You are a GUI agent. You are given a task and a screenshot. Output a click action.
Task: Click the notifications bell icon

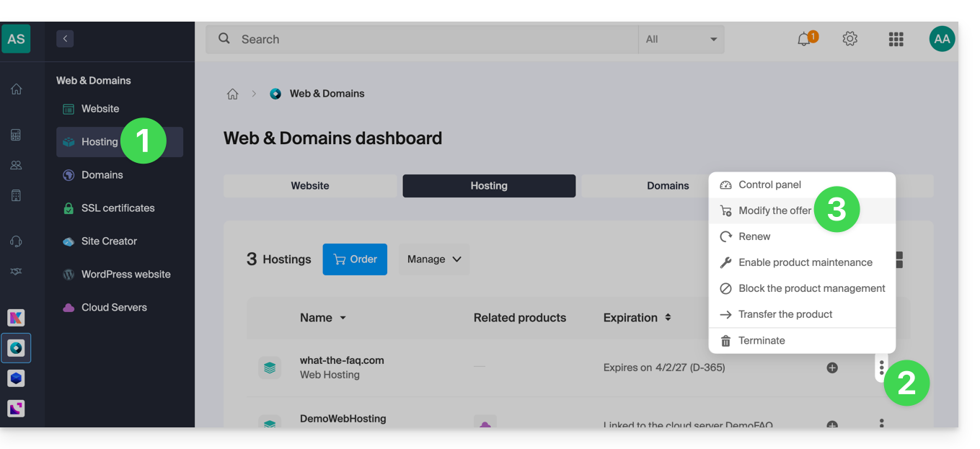(x=804, y=40)
